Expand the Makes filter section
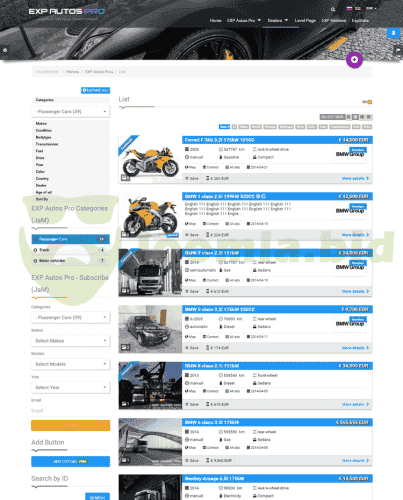 tap(41, 123)
